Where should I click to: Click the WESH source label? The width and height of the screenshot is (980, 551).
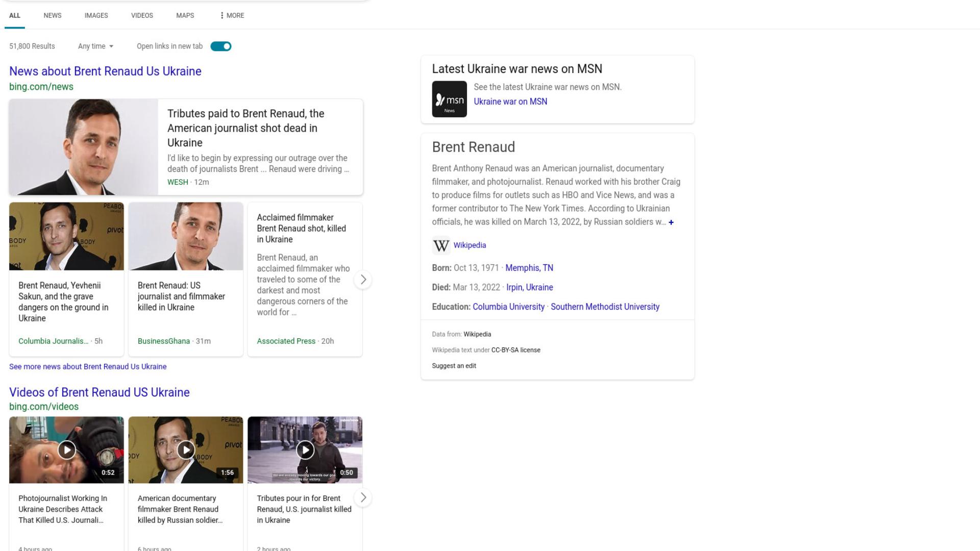[x=178, y=182]
